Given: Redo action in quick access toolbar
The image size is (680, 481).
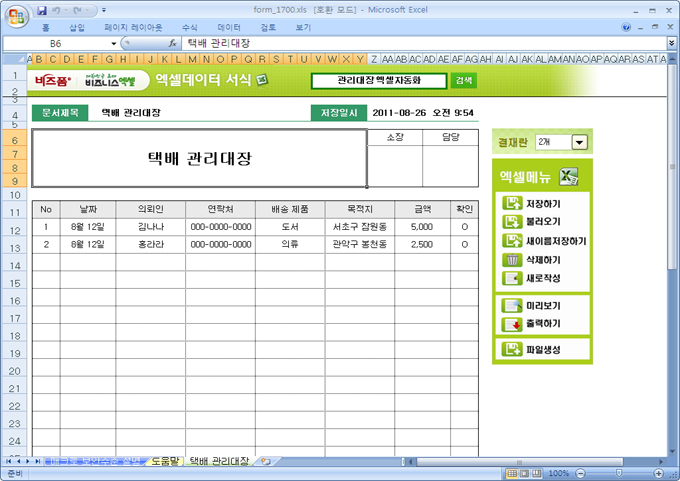Looking at the screenshot, I should pos(78,10).
